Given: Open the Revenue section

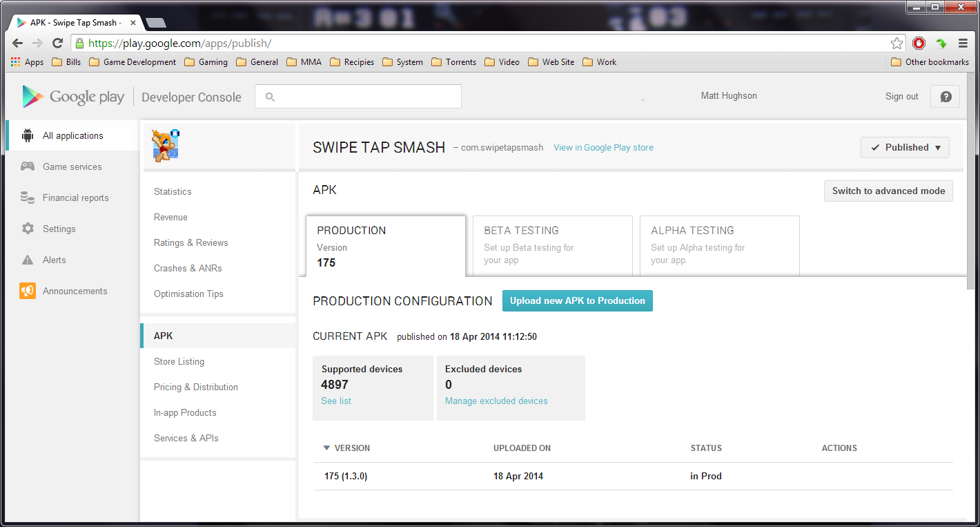Looking at the screenshot, I should pyautogui.click(x=170, y=217).
